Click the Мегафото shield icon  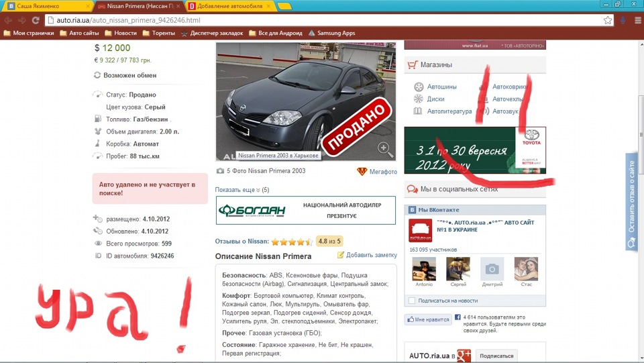point(362,172)
